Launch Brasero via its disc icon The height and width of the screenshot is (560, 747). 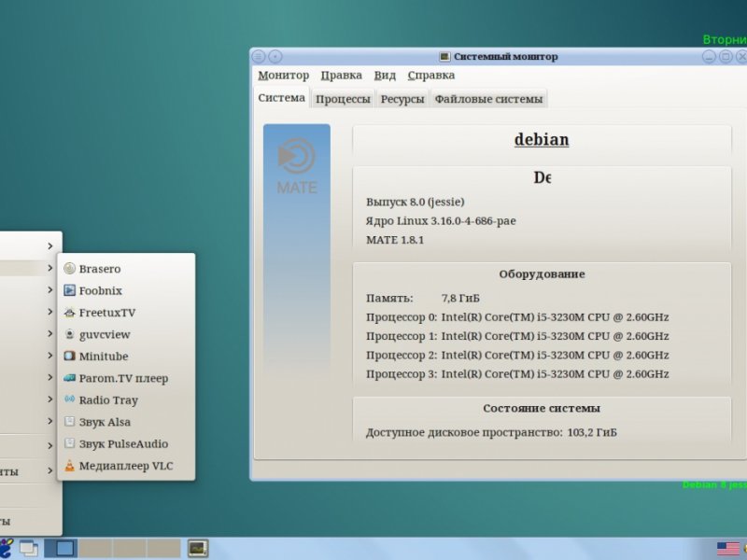69,269
